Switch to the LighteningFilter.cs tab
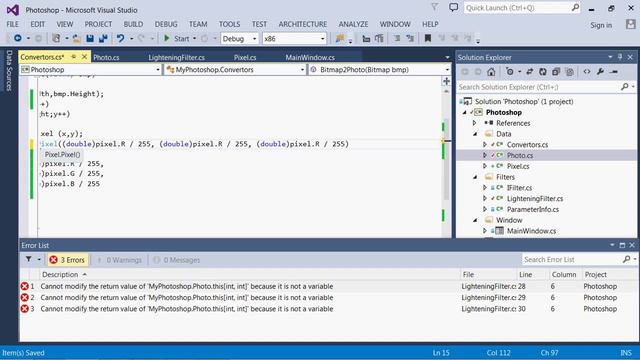This screenshot has width=640, height=360. point(176,58)
